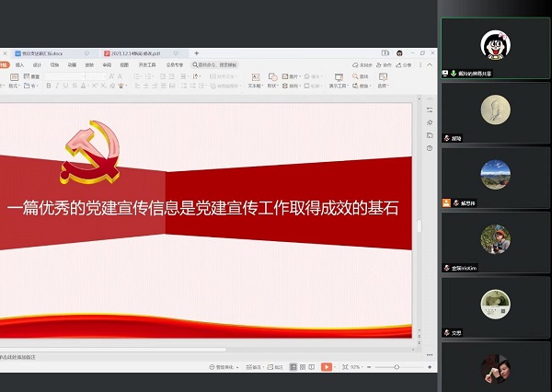Click the Bold formatting icon
This screenshot has height=392, width=552.
47,86
